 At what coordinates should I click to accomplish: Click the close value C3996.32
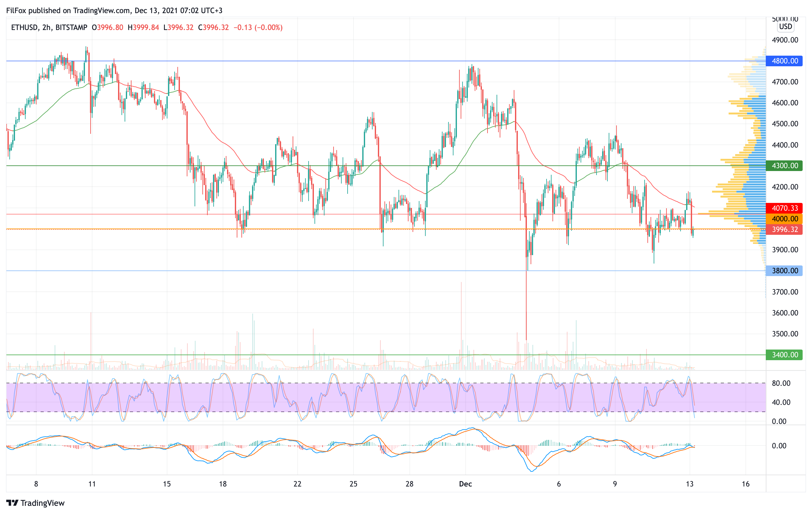click(x=213, y=28)
